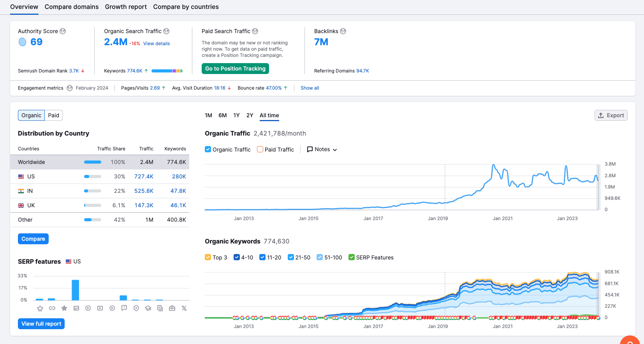Click Show all engagement metrics link
Image resolution: width=644 pixels, height=344 pixels.
point(310,88)
